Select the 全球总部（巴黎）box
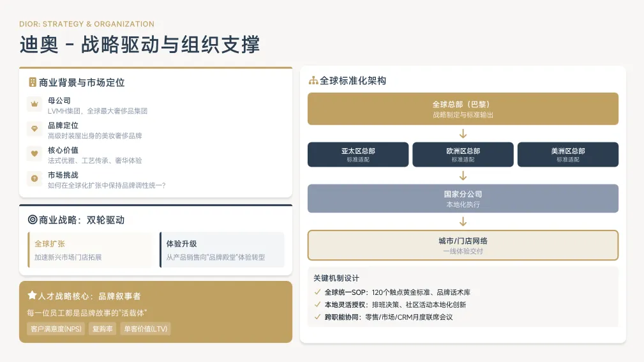Screen dimensions: 644x362 coord(463,109)
